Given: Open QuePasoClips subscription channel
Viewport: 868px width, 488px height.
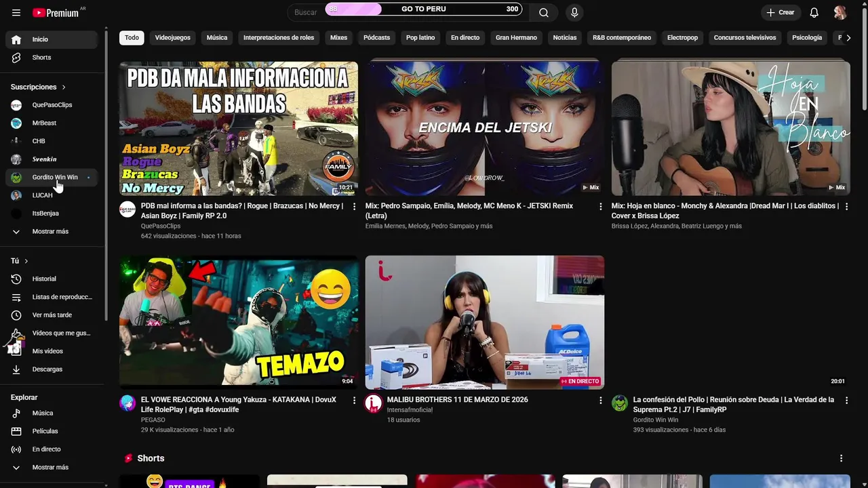Looking at the screenshot, I should click(x=52, y=105).
